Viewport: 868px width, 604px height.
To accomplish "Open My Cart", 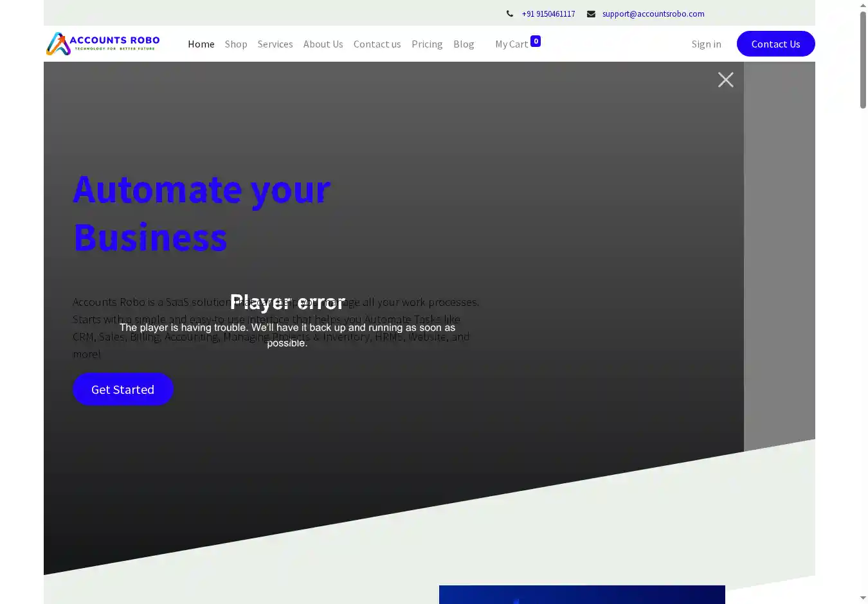I will coord(511,44).
